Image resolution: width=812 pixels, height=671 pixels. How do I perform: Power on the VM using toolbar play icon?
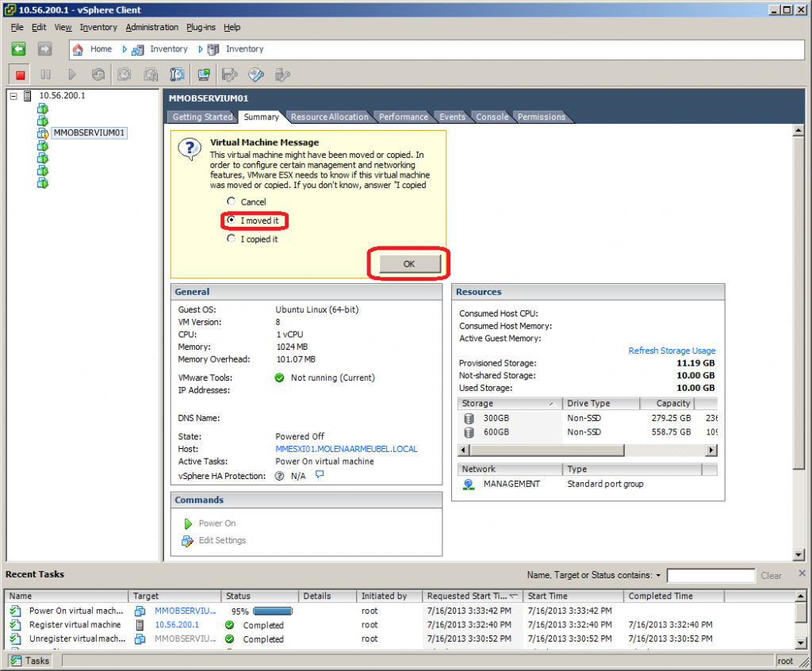click(72, 75)
